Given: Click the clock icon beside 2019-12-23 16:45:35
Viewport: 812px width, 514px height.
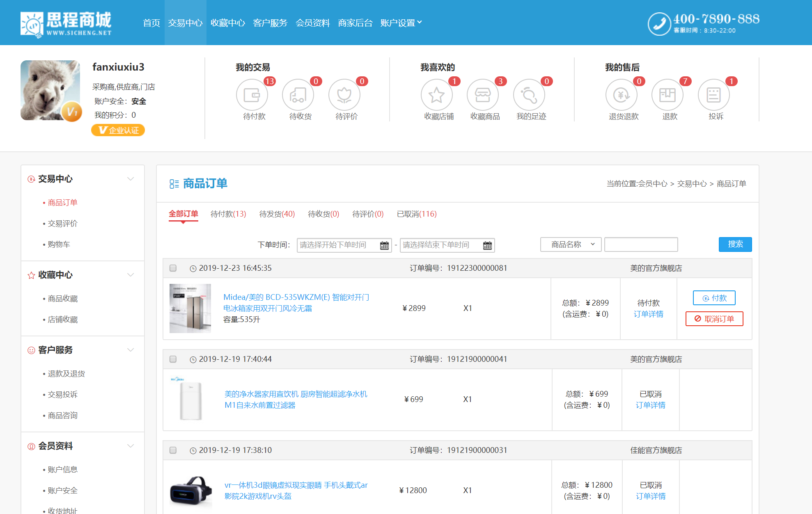Looking at the screenshot, I should coord(193,268).
